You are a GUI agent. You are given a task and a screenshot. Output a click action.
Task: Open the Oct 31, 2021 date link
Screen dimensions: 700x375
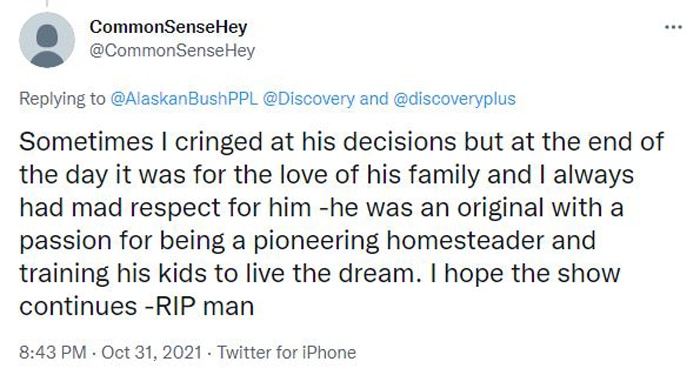coord(152,353)
